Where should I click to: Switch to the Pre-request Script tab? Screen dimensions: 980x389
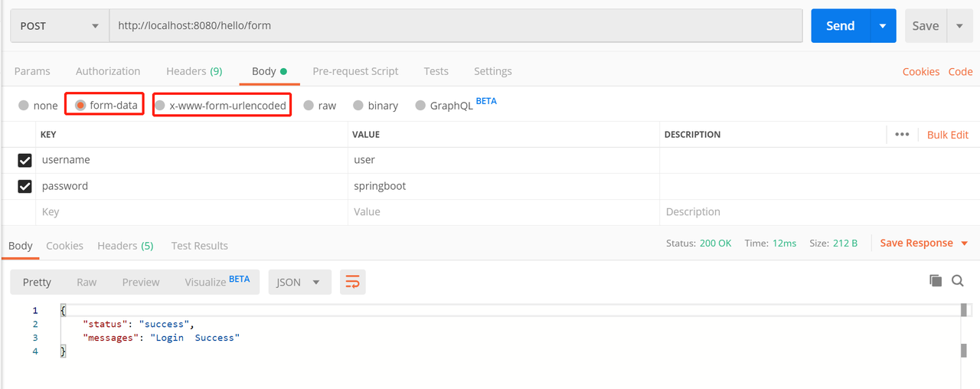pos(355,71)
